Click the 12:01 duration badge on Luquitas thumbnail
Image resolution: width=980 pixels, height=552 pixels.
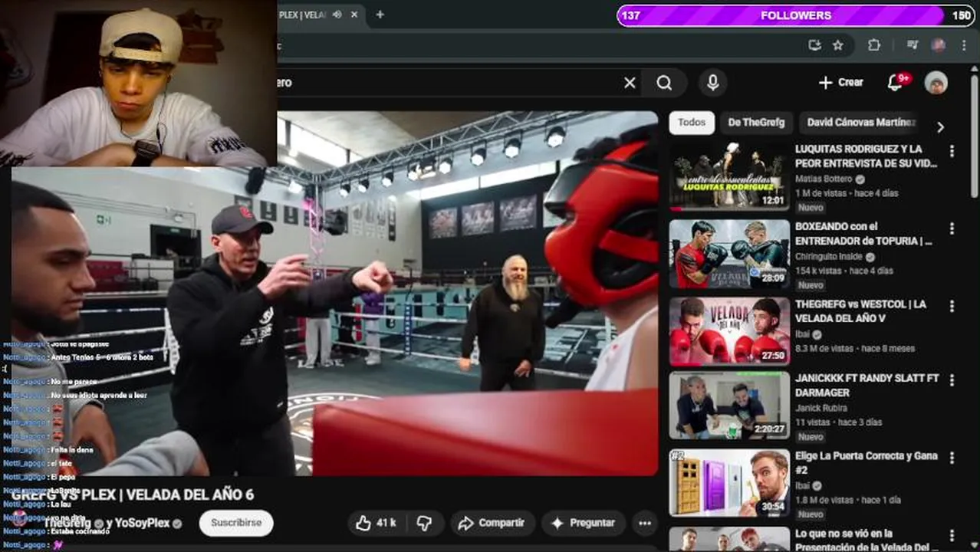pos(774,201)
